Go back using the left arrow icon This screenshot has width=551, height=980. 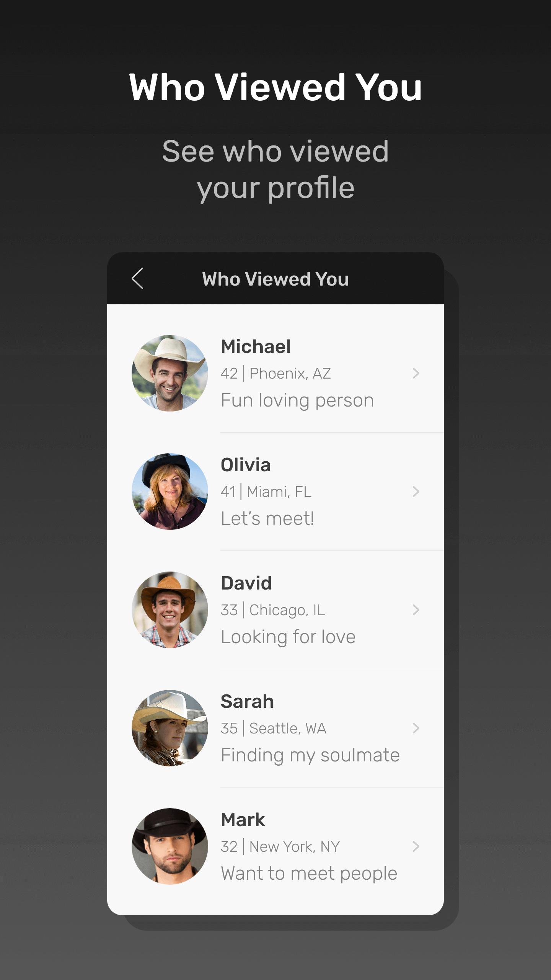click(137, 278)
